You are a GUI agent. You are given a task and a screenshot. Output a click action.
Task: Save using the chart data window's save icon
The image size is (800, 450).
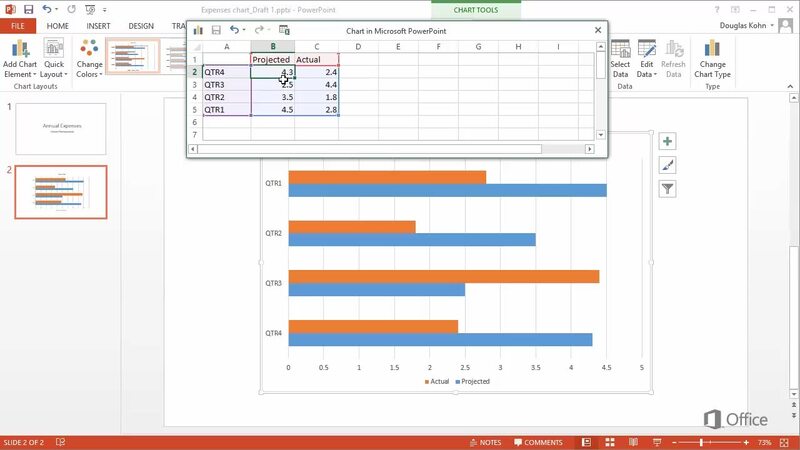[x=215, y=31]
